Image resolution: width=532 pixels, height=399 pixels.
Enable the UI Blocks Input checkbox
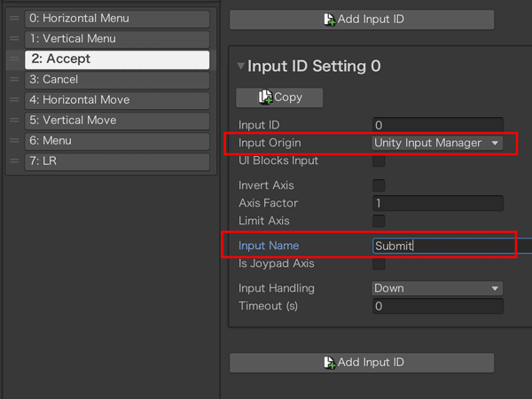379,160
